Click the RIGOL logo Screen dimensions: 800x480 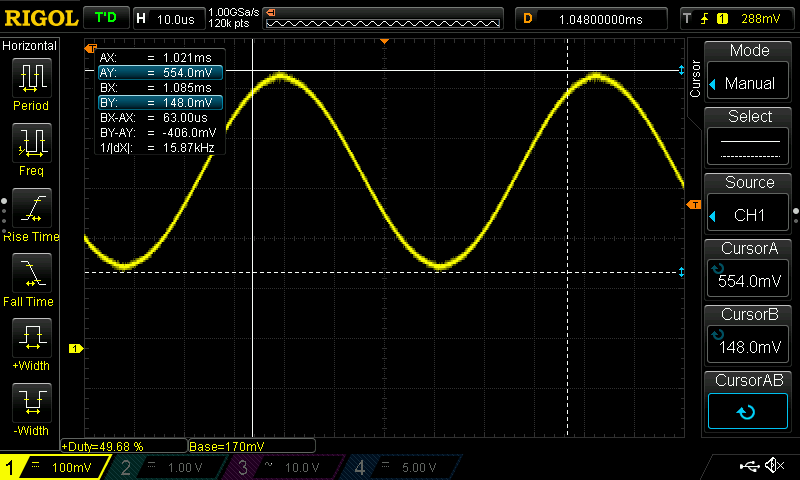coord(41,18)
